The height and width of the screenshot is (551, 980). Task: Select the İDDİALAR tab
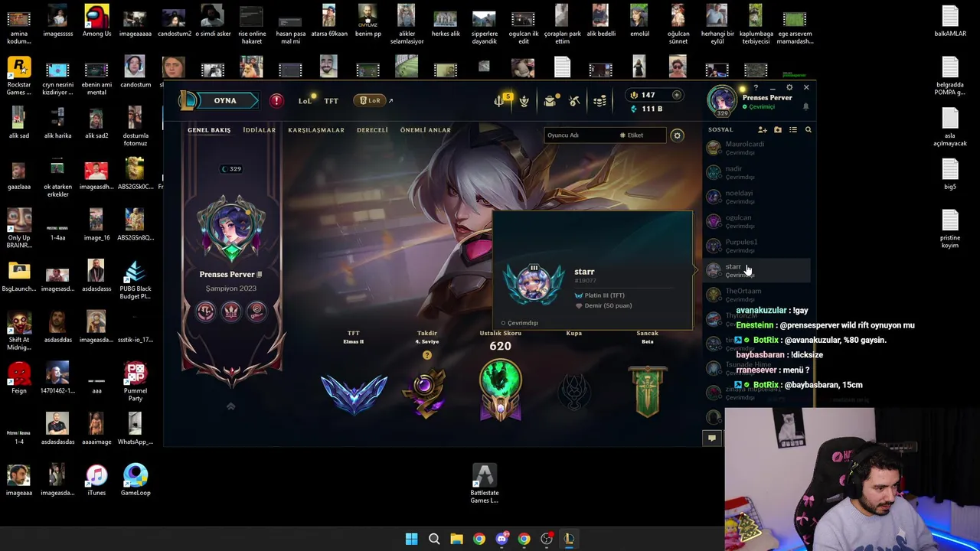tap(259, 130)
